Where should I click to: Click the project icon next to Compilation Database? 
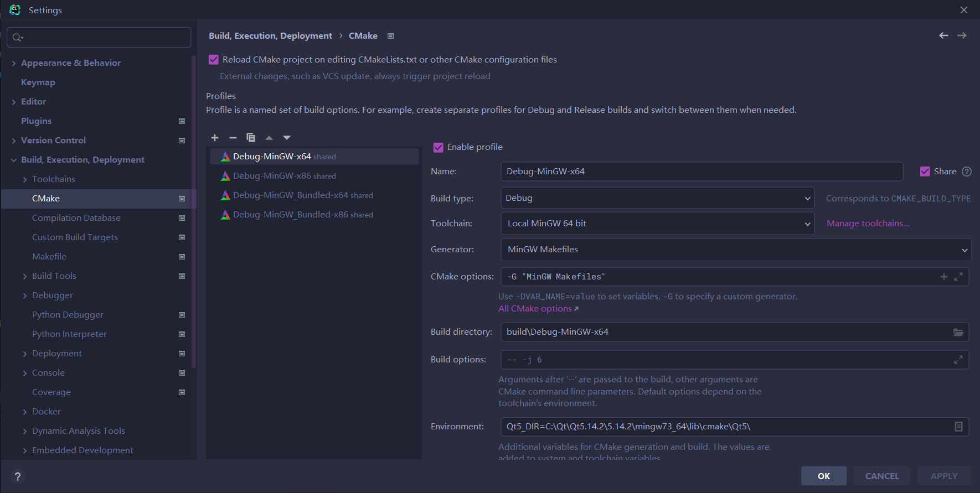(x=182, y=218)
